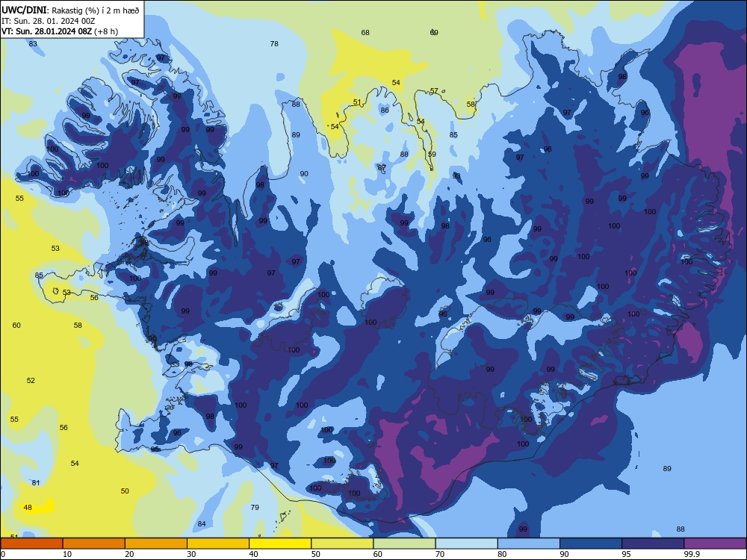
Task: Click the 'IT: Sun. 28. 01. 2024 00Z' line
Action: 48,21
